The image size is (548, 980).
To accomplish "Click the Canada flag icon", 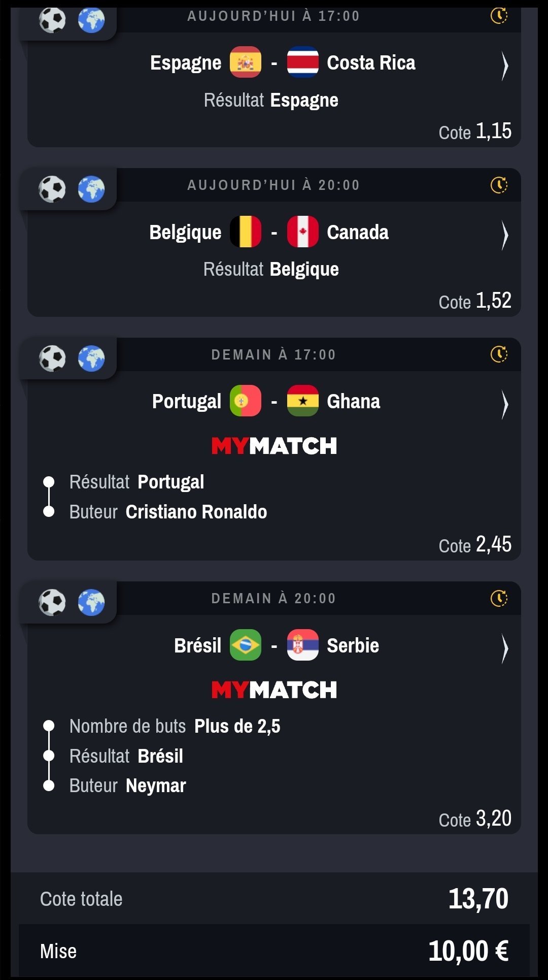I will (303, 232).
